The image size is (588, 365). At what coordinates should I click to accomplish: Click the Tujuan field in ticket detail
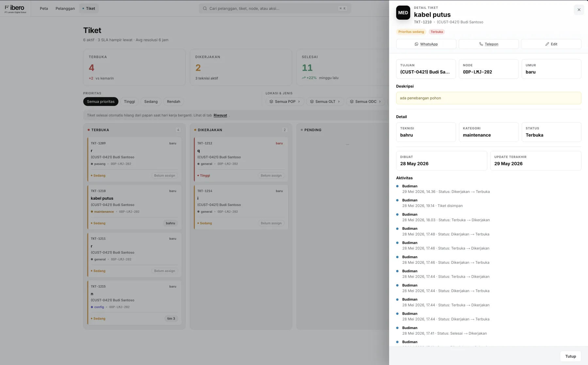click(426, 69)
